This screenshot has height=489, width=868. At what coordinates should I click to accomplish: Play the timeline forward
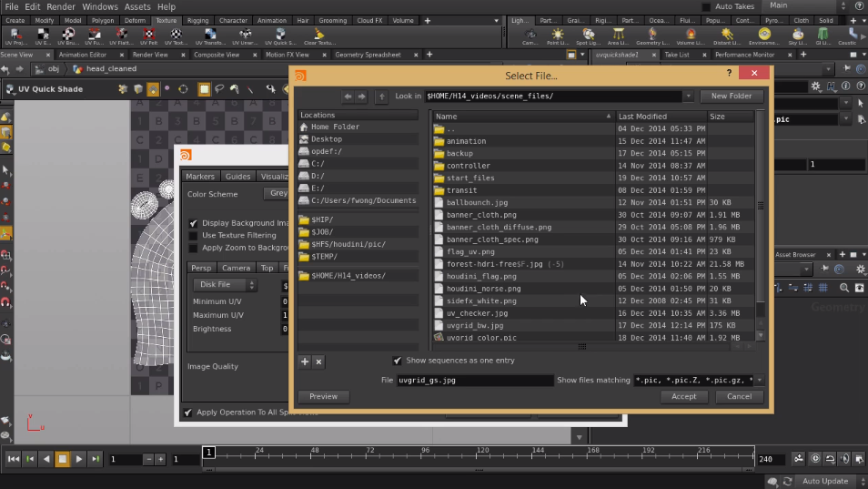[78, 459]
